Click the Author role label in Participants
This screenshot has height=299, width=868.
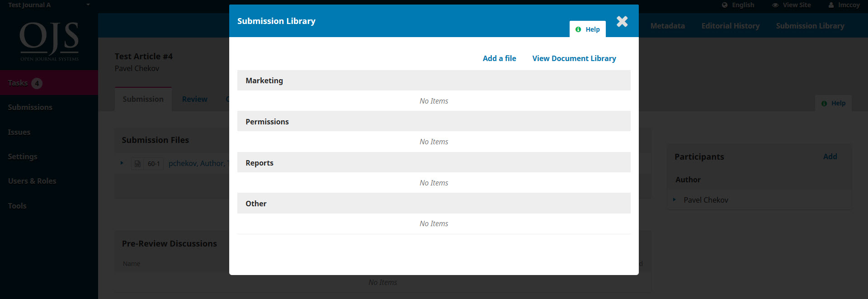click(x=688, y=180)
